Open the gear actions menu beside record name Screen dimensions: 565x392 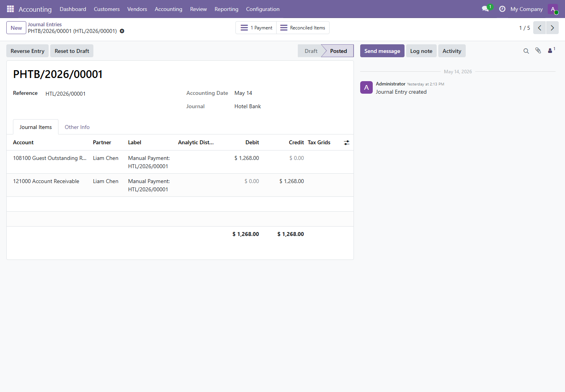122,31
